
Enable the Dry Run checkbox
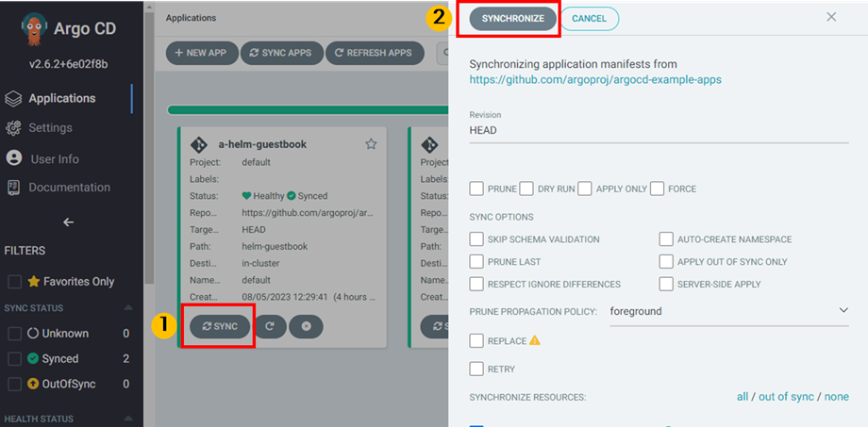pyautogui.click(x=526, y=189)
